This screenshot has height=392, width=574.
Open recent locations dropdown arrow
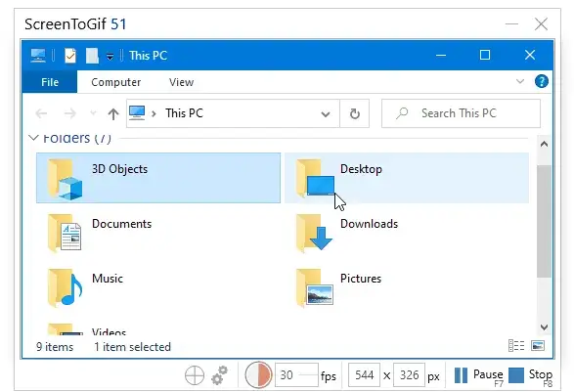coord(93,113)
